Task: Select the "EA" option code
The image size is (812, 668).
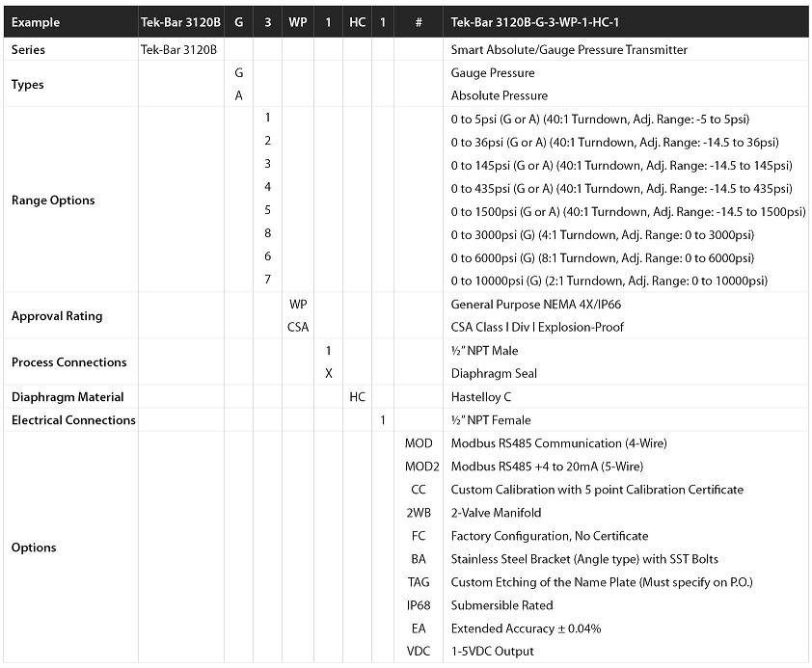Action: [x=419, y=628]
